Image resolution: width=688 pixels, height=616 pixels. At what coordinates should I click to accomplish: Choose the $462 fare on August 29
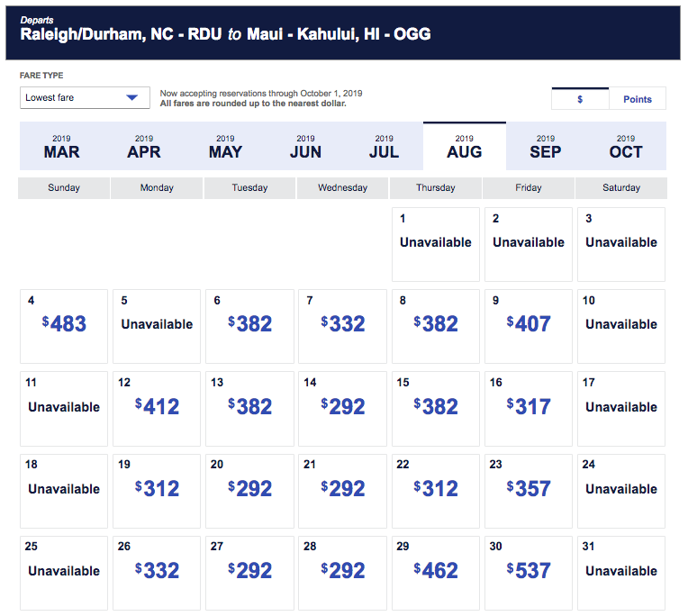click(x=436, y=571)
